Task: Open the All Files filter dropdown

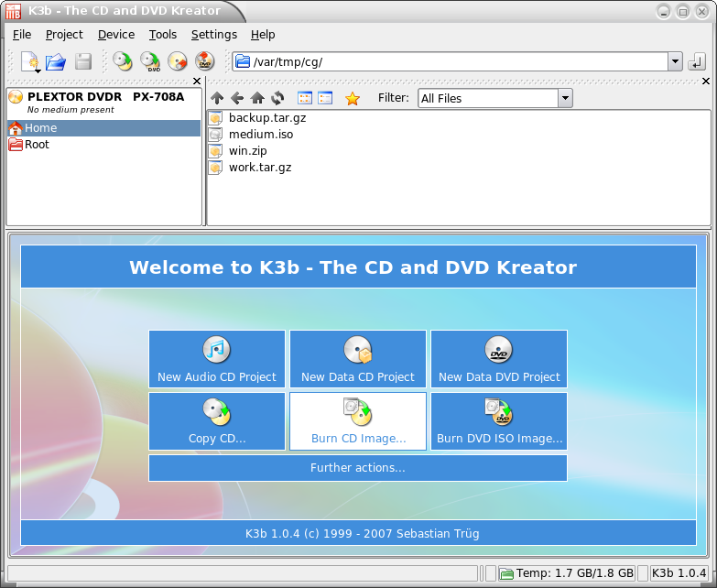Action: 565,98
